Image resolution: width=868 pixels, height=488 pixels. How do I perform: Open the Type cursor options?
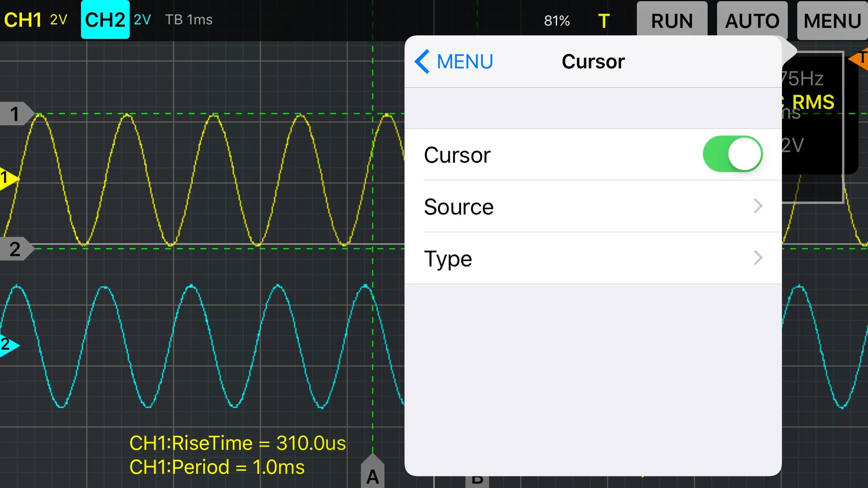(593, 258)
